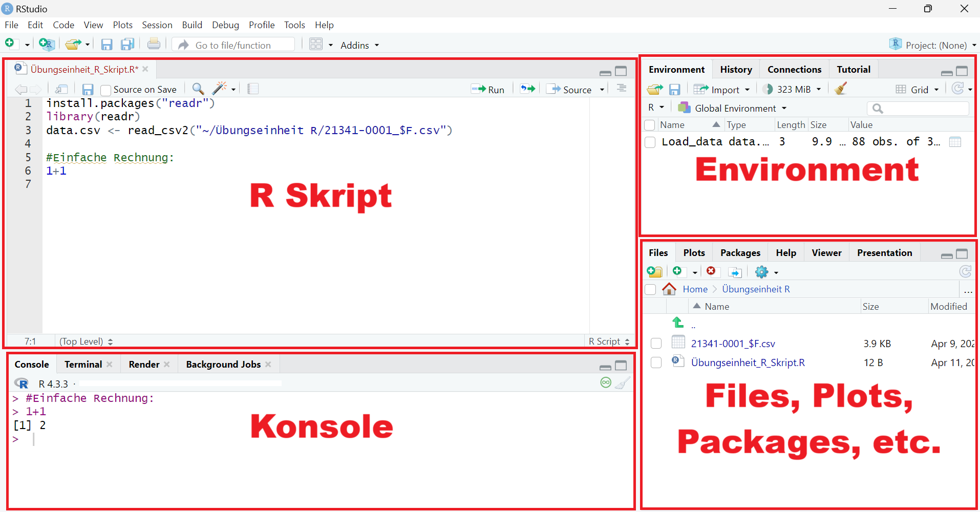
Task: Open the Übungseinheit_R_Skript.R file link
Action: click(748, 362)
